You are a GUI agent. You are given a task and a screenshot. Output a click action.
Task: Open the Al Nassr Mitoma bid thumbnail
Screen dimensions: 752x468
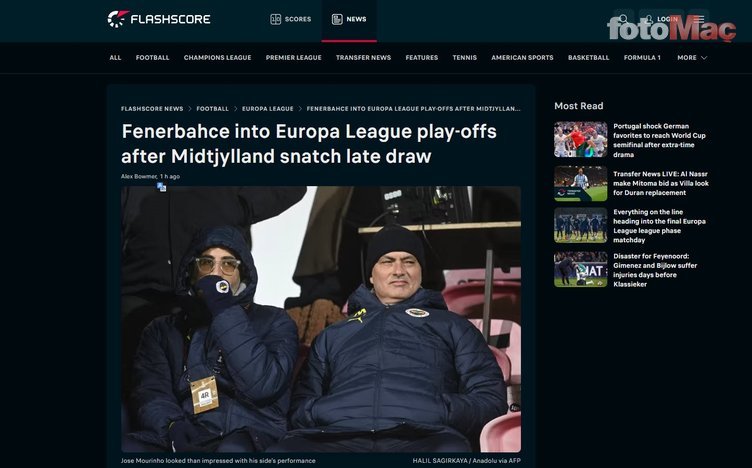[581, 184]
